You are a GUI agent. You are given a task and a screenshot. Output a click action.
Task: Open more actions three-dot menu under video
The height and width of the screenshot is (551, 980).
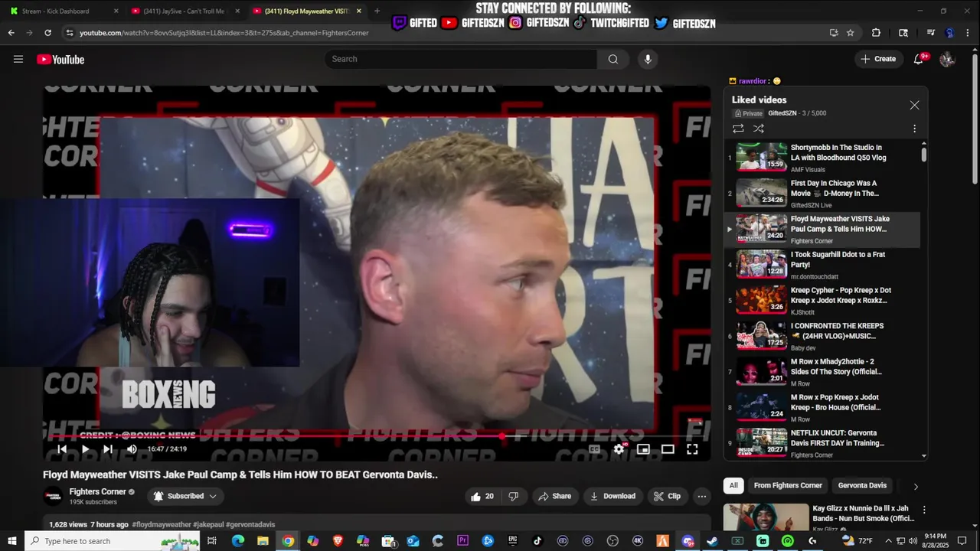click(701, 496)
